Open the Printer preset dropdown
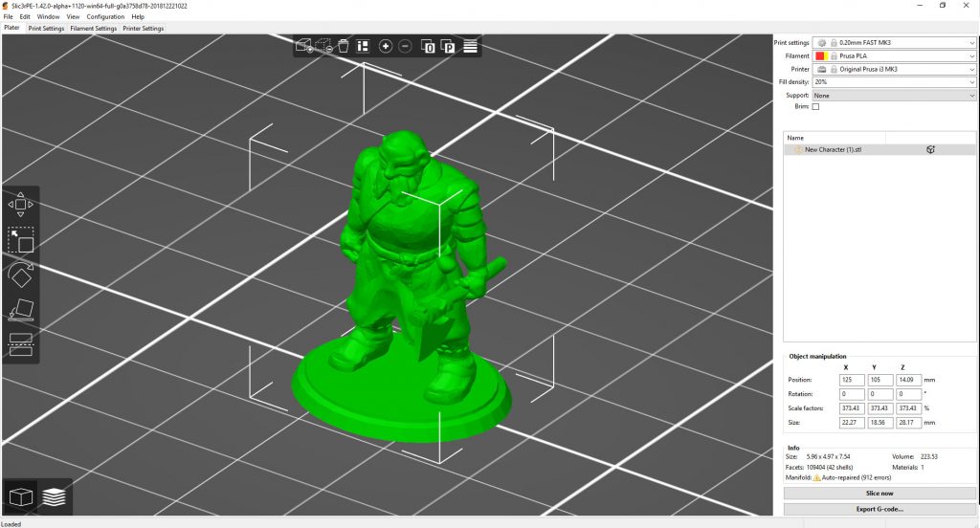Viewport: 980px width, 528px height. (x=894, y=69)
